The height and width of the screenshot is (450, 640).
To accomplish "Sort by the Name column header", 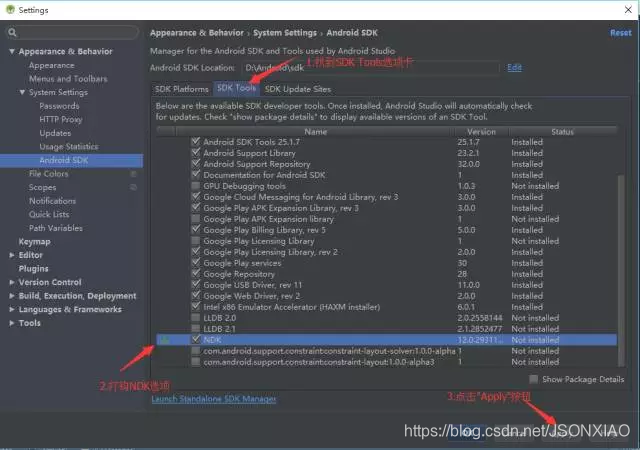I will [x=315, y=131].
